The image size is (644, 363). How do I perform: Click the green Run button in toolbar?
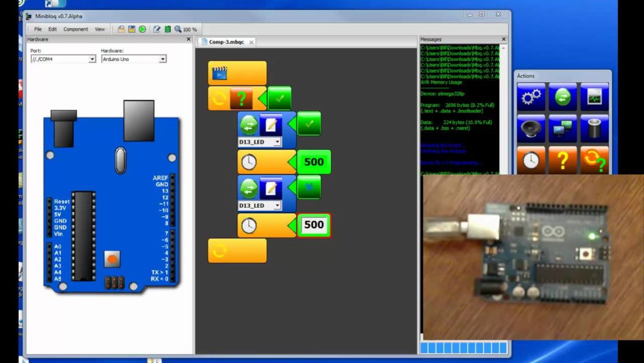[143, 29]
